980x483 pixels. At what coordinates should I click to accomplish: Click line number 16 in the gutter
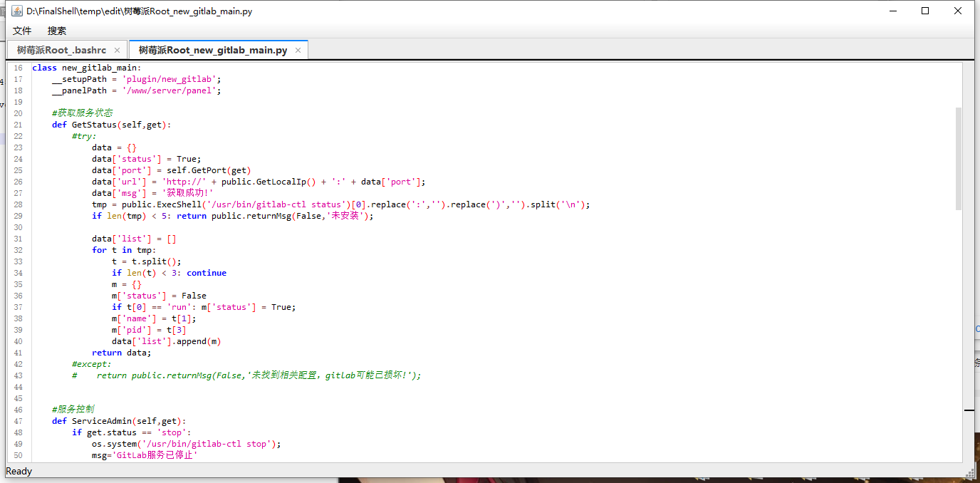pos(18,68)
